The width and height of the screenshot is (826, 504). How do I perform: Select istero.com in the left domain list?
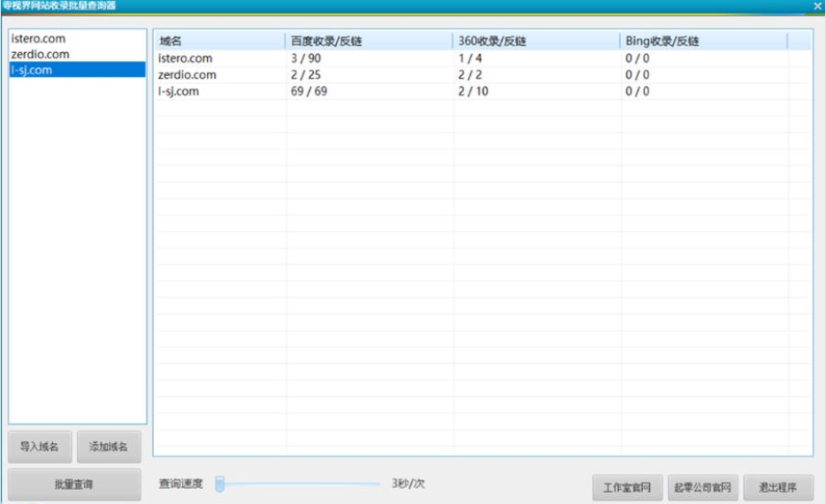tap(38, 39)
